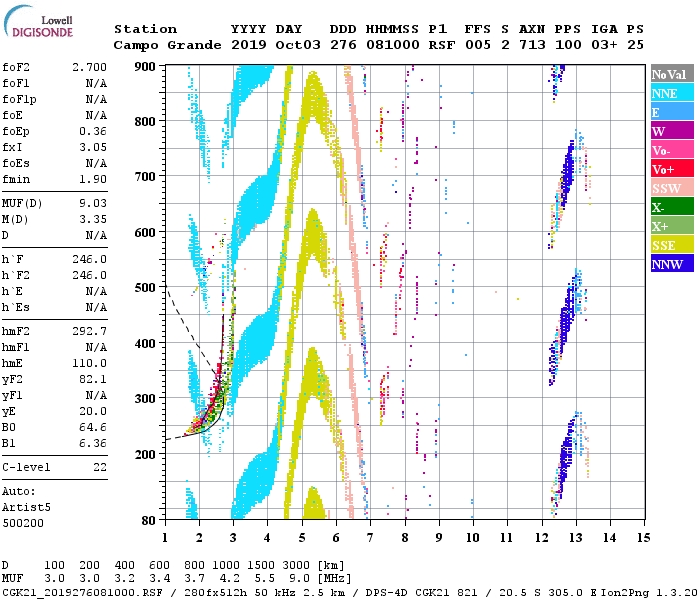
Task: Select the X- dark green legend swatch
Action: (672, 207)
